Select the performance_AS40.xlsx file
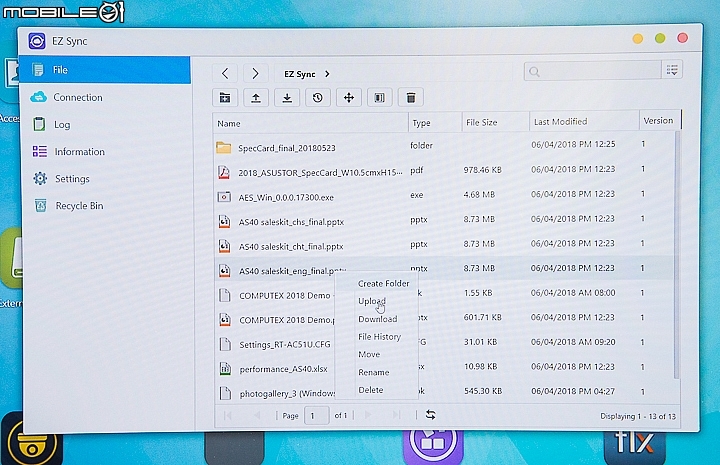The width and height of the screenshot is (720, 465). point(444,368)
